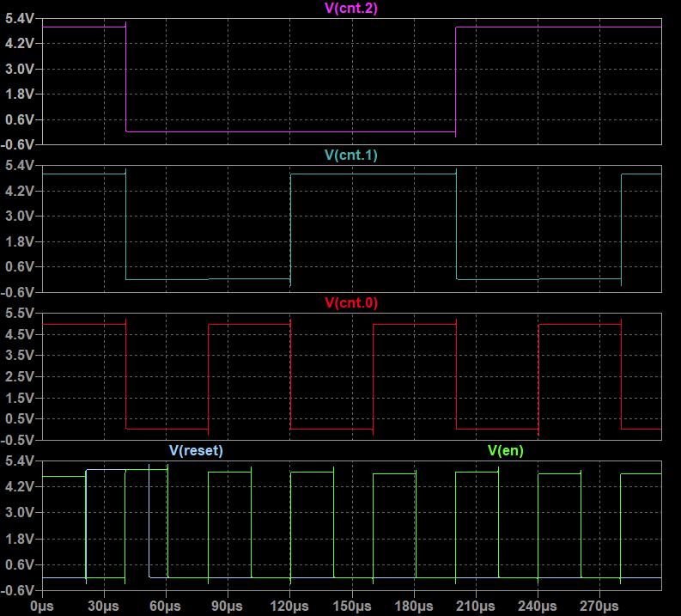
Task: Click the 150µs label on horizontal axis
Action: point(352,606)
